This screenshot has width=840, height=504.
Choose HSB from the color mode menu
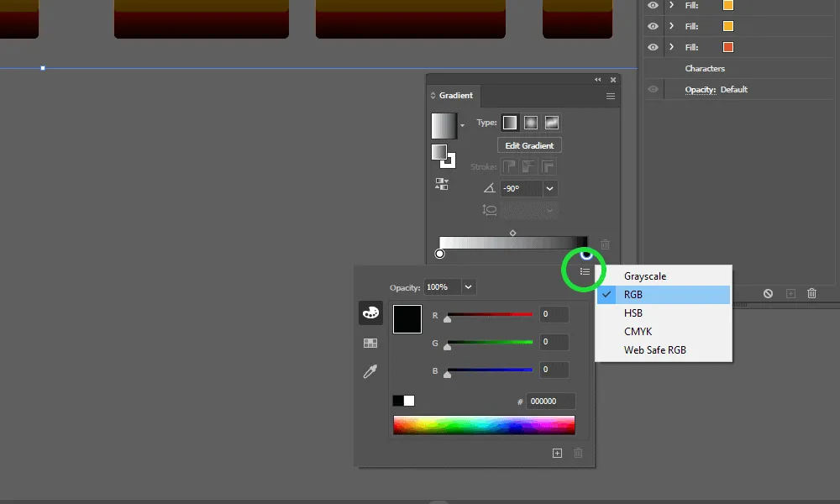pos(664,312)
